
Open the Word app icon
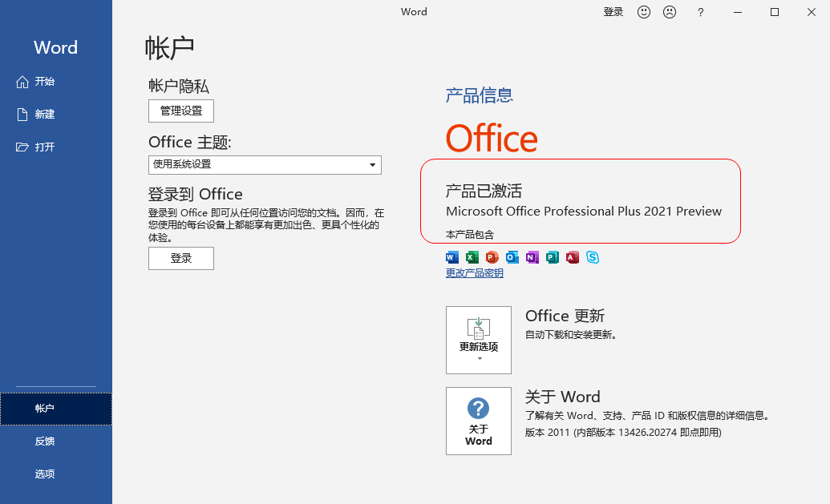[451, 257]
